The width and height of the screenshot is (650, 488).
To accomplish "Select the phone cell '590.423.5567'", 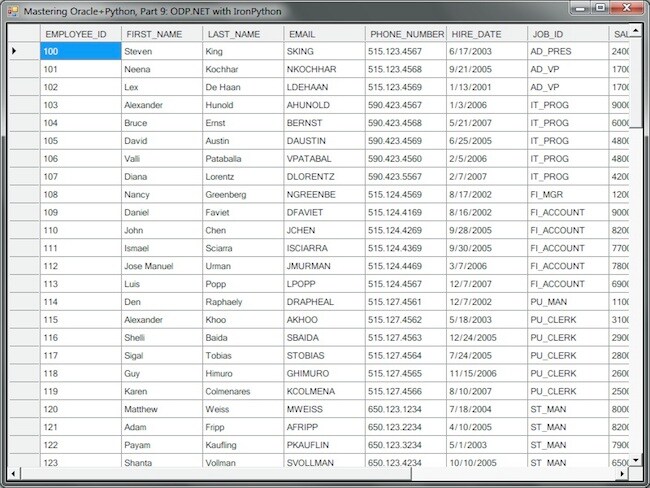I will pyautogui.click(x=406, y=177).
